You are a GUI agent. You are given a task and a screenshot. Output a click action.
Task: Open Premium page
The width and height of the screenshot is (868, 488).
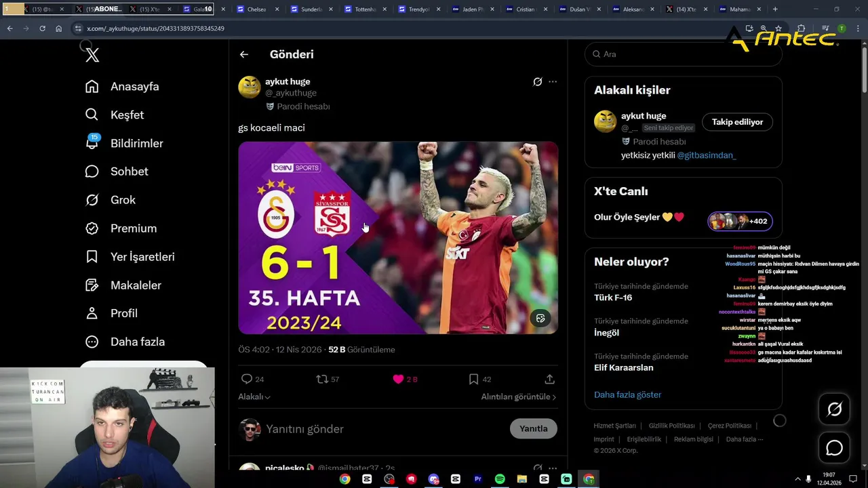(121, 228)
